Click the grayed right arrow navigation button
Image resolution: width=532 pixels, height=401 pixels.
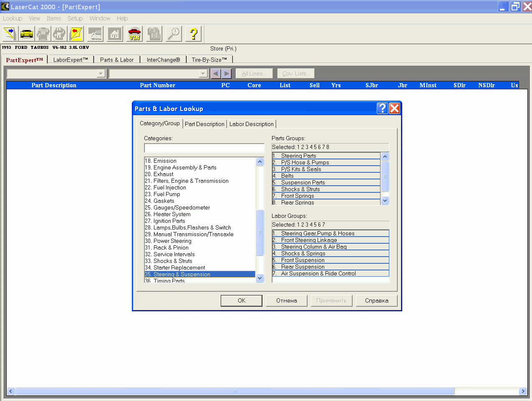pos(226,74)
